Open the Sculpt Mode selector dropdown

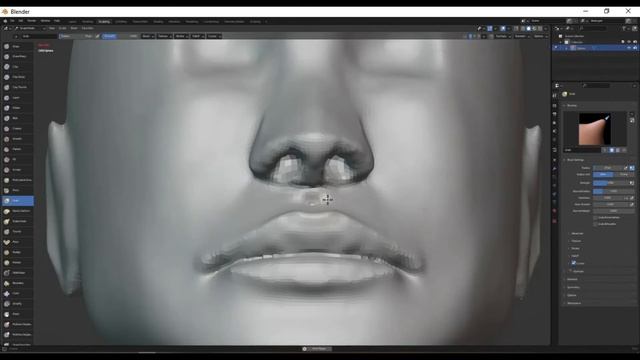[x=29, y=28]
